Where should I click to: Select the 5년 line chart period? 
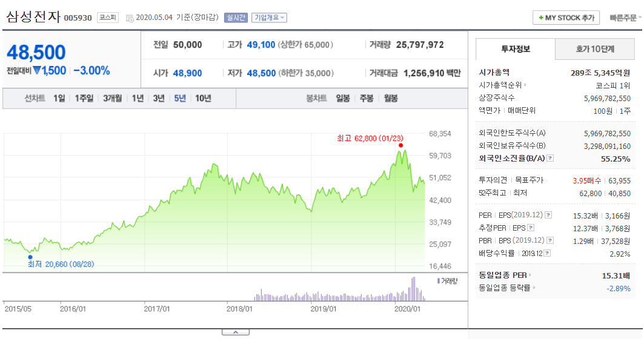point(180,99)
